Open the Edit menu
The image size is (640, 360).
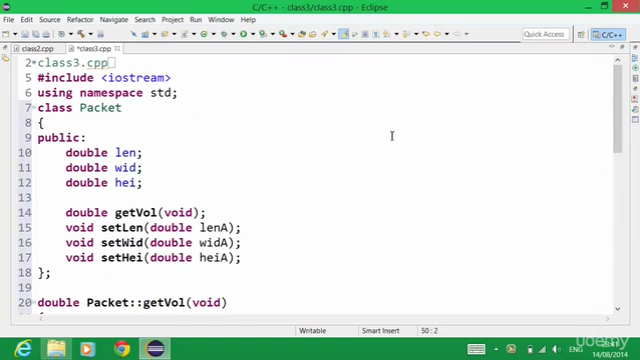point(27,20)
